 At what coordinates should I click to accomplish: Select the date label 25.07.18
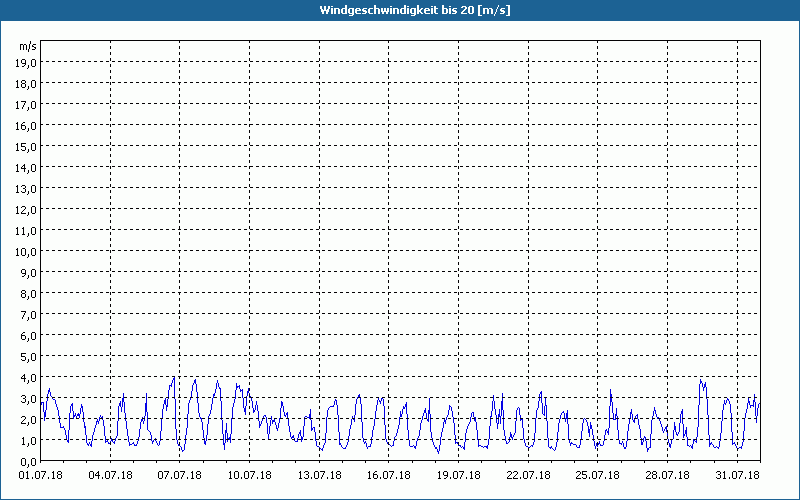click(x=598, y=476)
